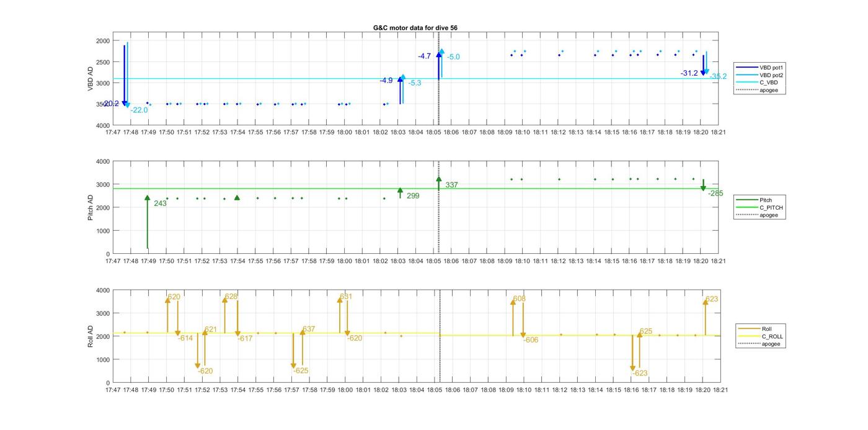Click the "-4.7" VBD data label
The height and width of the screenshot is (430, 868).
[x=424, y=56]
